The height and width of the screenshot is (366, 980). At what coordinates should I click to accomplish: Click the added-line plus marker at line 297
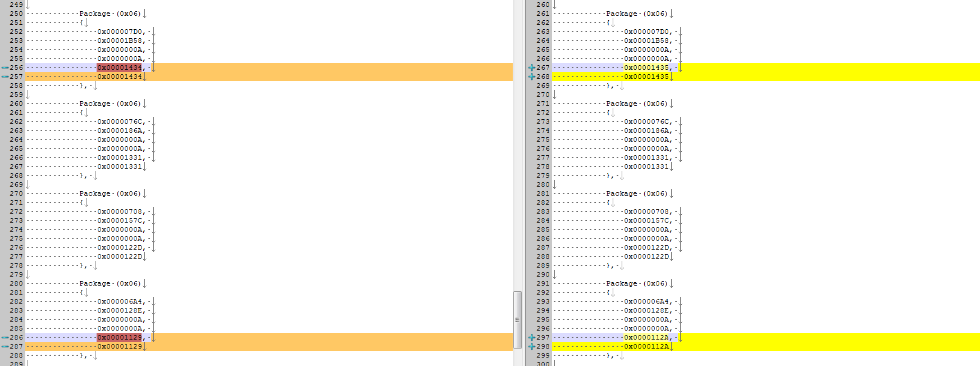[x=532, y=337]
